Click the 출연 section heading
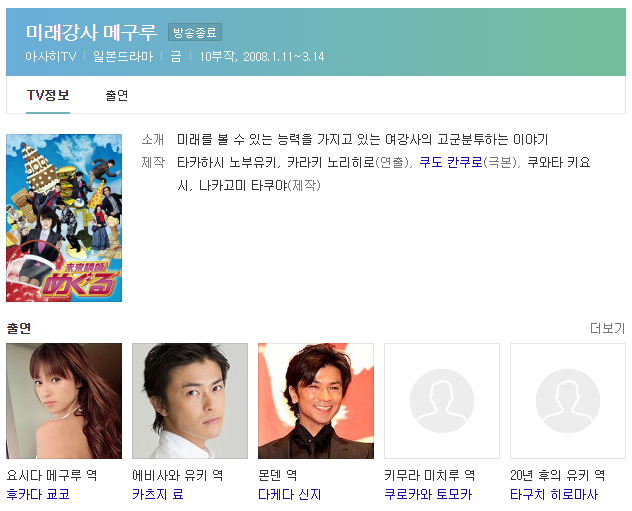Image resolution: width=632 pixels, height=511 pixels. [19, 328]
